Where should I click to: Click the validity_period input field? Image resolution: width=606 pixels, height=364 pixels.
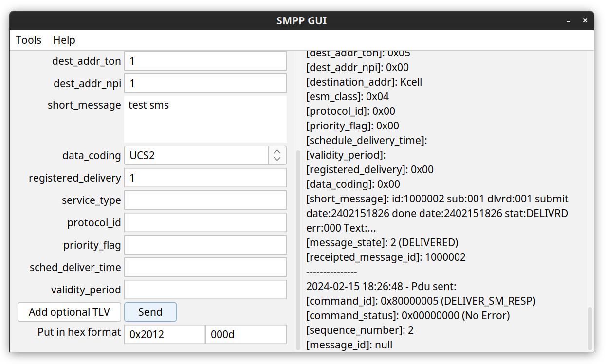click(205, 290)
